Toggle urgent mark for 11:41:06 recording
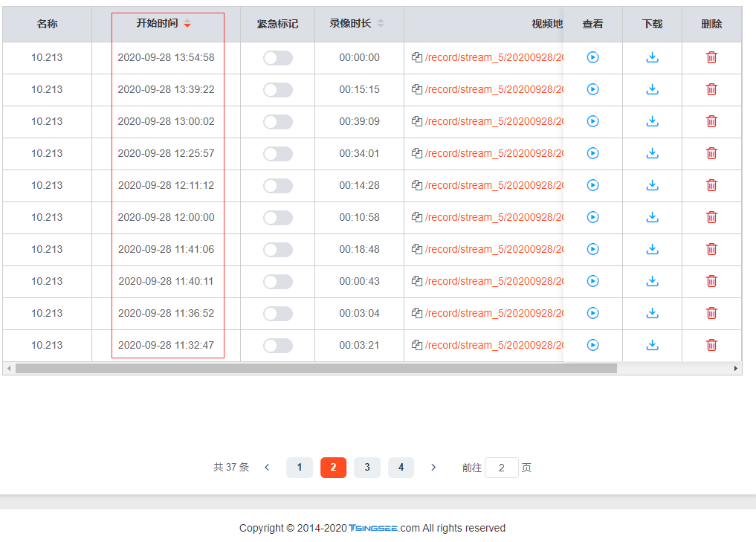This screenshot has height=542, width=756. (x=278, y=250)
